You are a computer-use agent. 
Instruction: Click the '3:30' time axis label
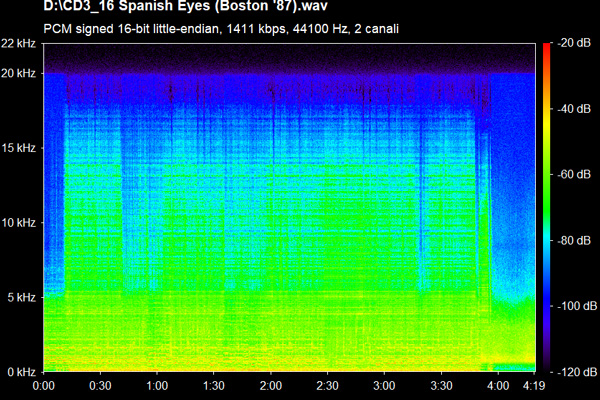[441, 385]
